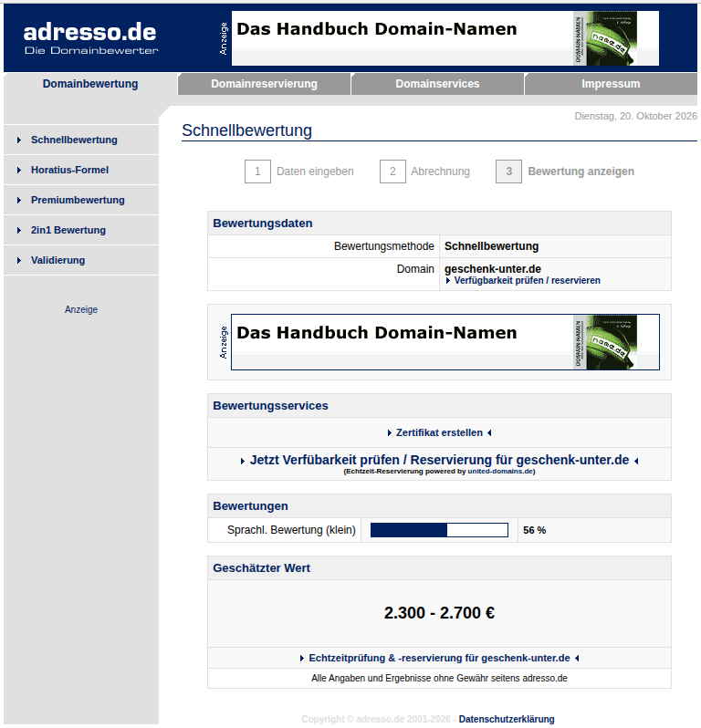Open the united-domains.de link
Screen dimensions: 701x728
[x=500, y=472]
